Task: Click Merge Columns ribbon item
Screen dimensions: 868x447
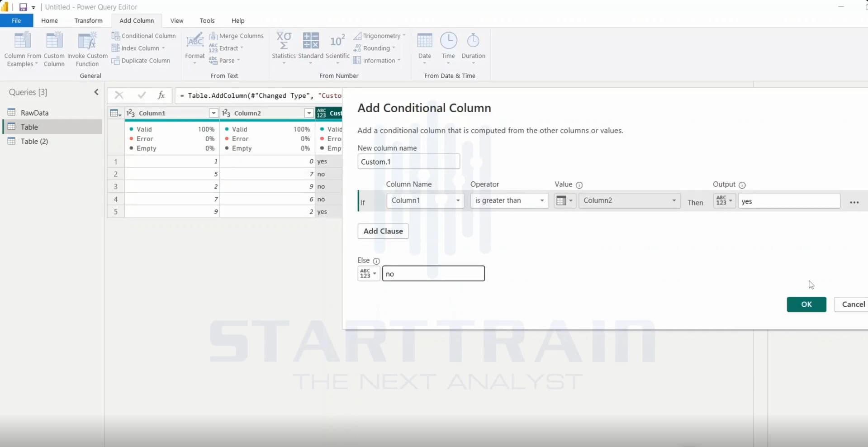Action: point(236,36)
